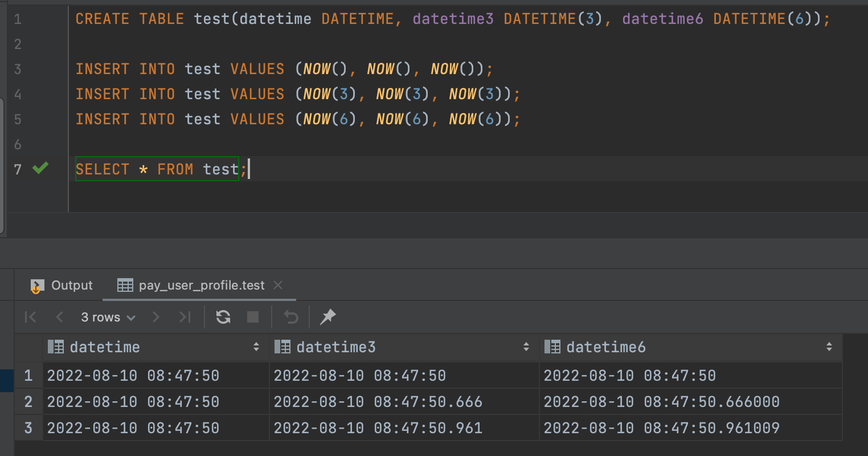Screen dimensions: 868x456
Task: Close the pay_user_profile.test result tab
Action: click(278, 285)
